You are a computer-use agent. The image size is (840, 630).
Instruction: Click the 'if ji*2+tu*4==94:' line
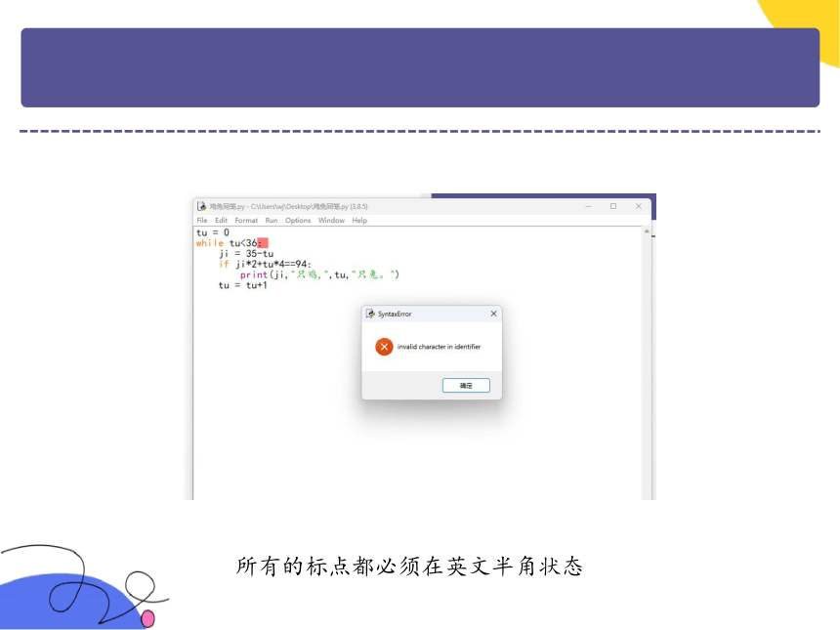[265, 264]
